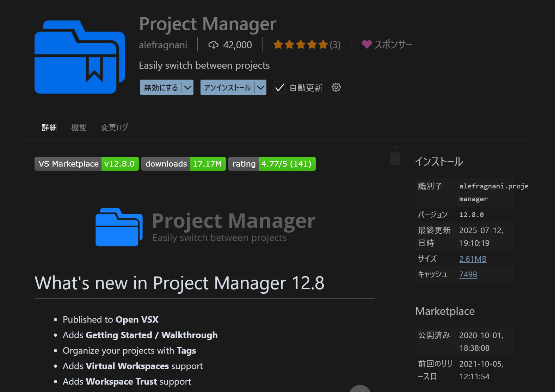Click the cloud download count icon
Viewport: 555px width, 392px height.
pyautogui.click(x=214, y=45)
